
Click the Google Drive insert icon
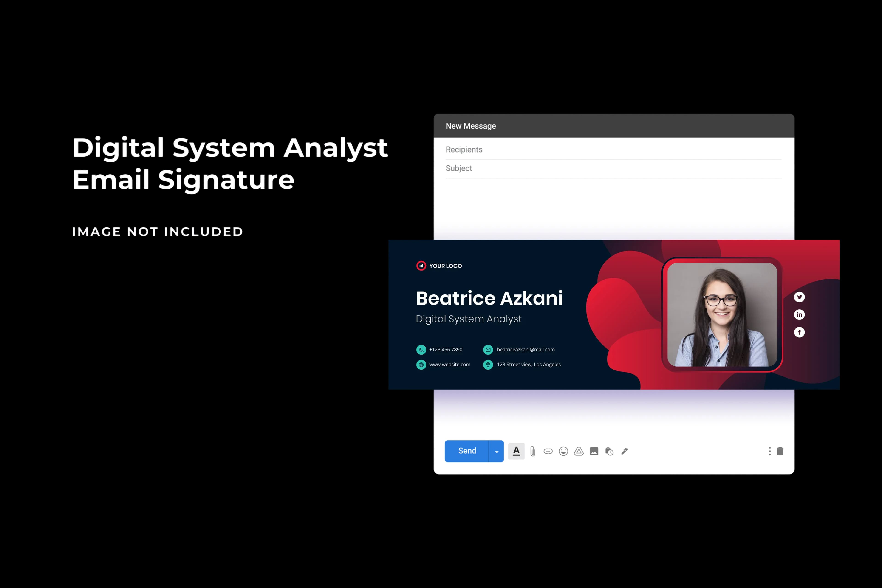tap(579, 452)
